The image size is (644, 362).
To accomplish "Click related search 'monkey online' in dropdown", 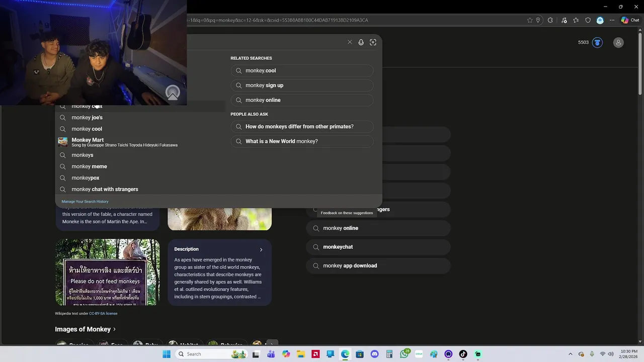I will pos(302,100).
